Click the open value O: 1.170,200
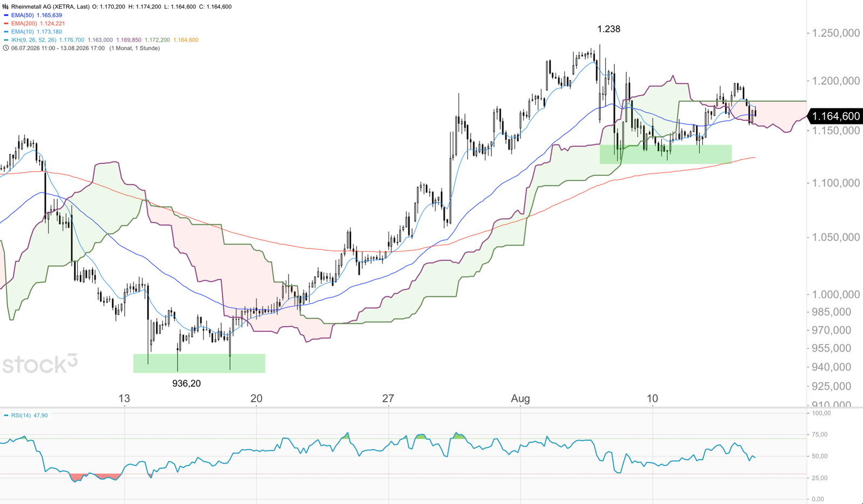 [x=109, y=6]
